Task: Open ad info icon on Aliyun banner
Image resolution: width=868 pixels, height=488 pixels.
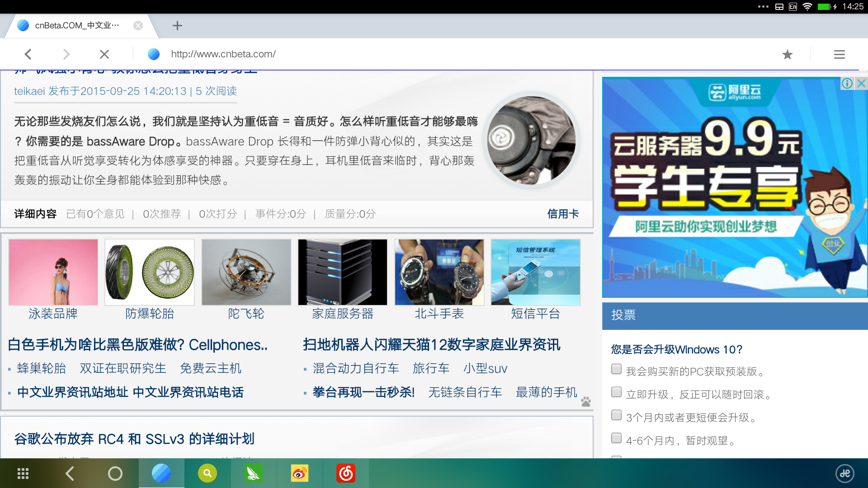Action: pyautogui.click(x=847, y=84)
